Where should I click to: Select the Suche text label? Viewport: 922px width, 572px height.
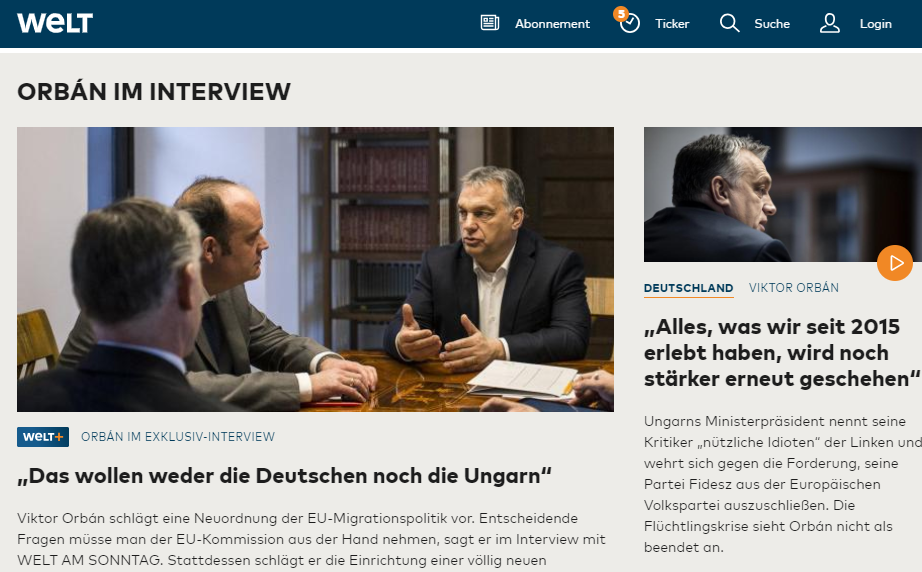772,24
